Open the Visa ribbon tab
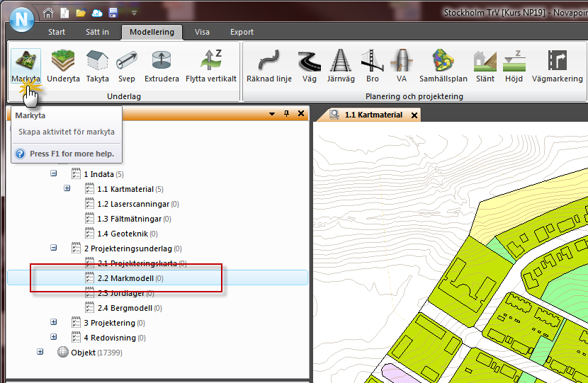This screenshot has height=383, width=588. tap(202, 33)
